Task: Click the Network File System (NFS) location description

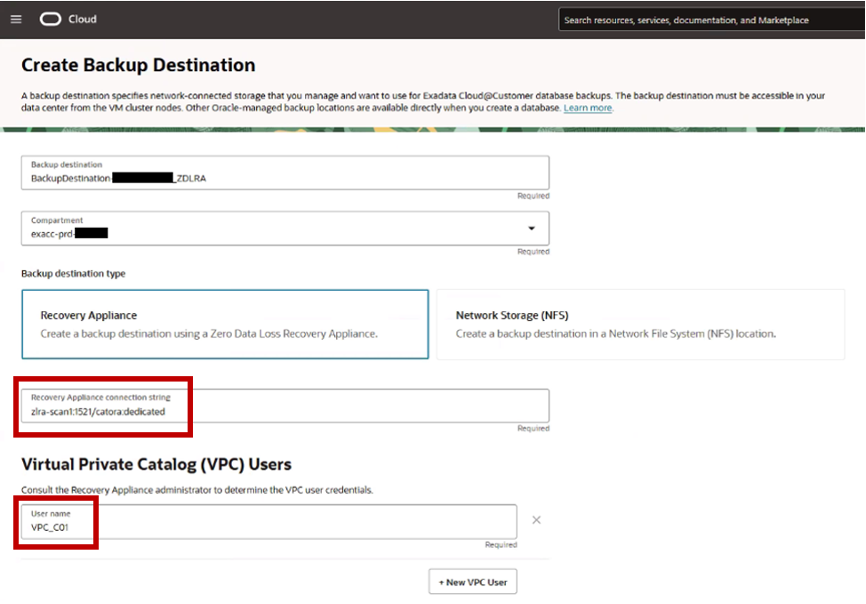Action: [616, 334]
